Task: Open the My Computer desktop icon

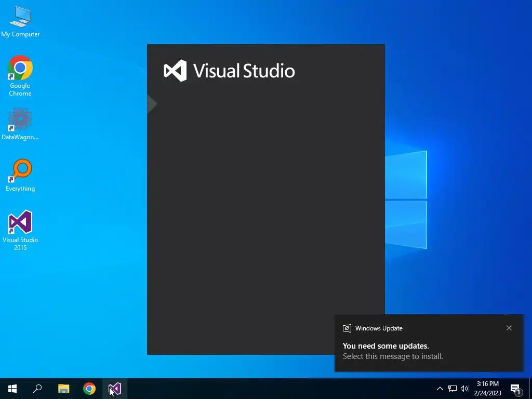Action: [x=20, y=21]
